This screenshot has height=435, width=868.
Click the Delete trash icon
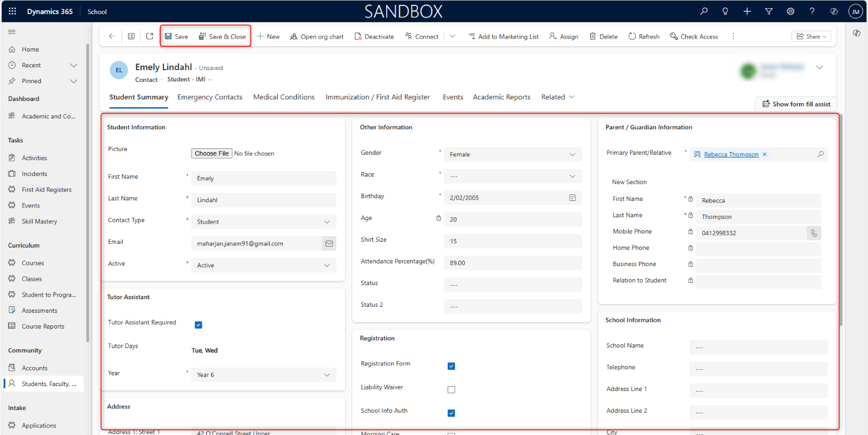pyautogui.click(x=592, y=36)
